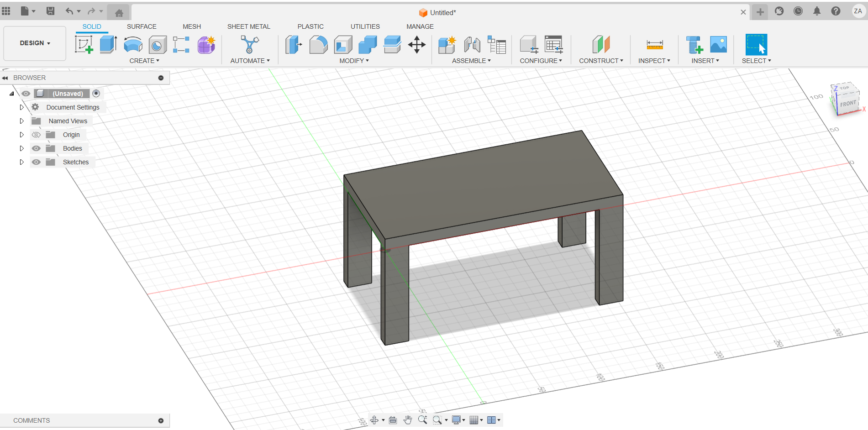Expand the Sketches node
868x430 pixels.
[21, 162]
